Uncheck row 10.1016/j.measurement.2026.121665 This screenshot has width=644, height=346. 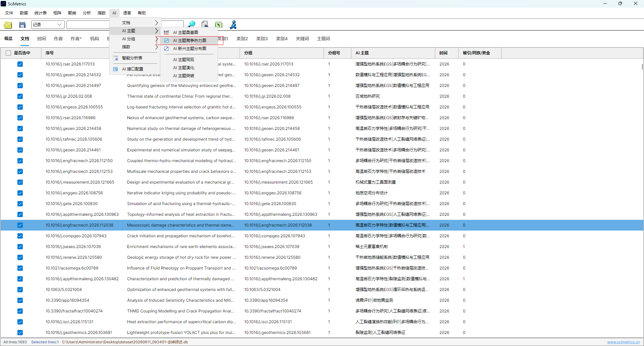pos(20,182)
